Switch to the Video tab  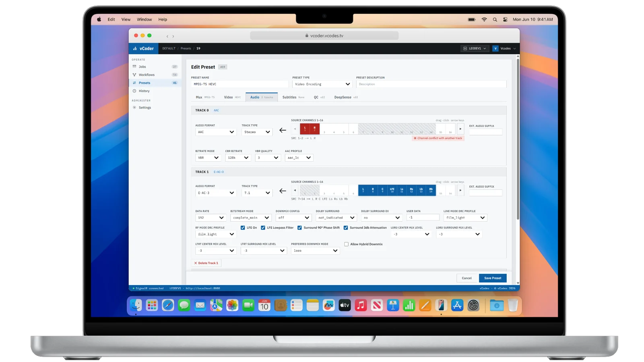point(232,97)
